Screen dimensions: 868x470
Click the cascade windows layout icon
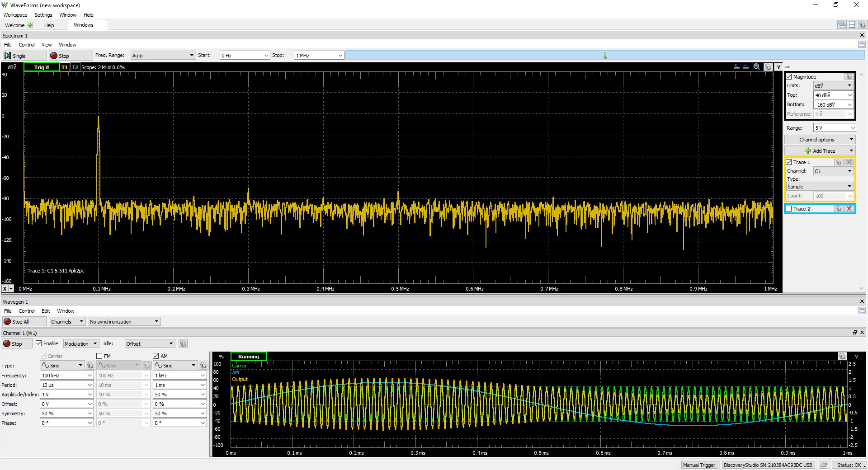841,25
